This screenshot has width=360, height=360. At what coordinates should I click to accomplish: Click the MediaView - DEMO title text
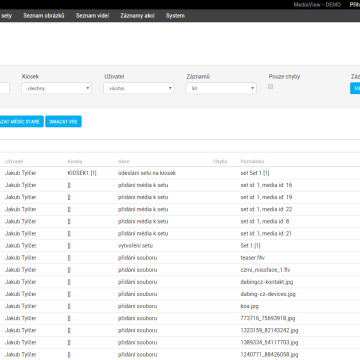click(317, 5)
